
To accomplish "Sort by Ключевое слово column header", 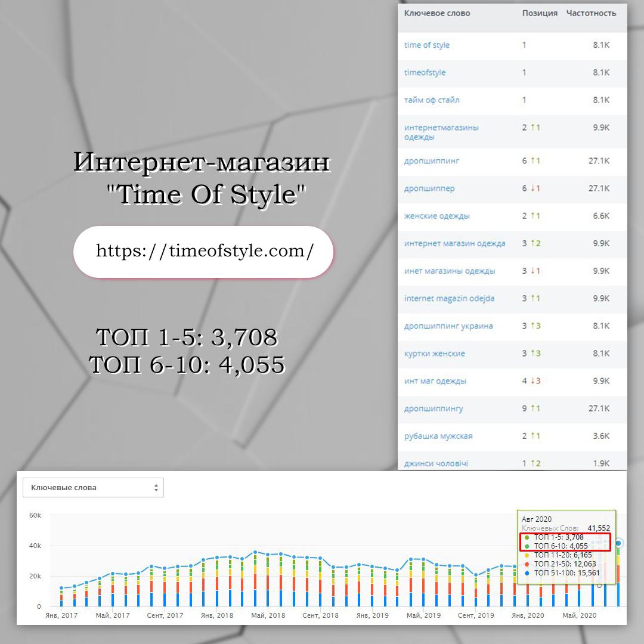I will [437, 13].
